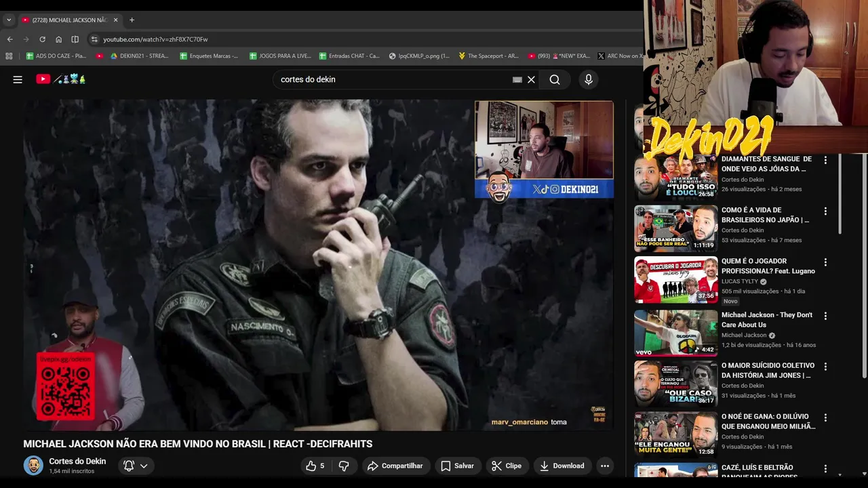Dislike the video with thumbs down

[344, 466]
